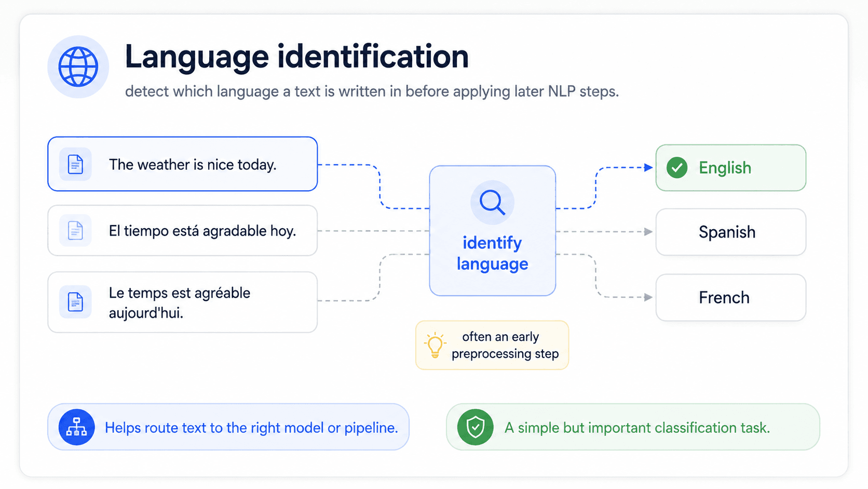
Task: Click the document icon in the English sentence card
Action: point(75,164)
